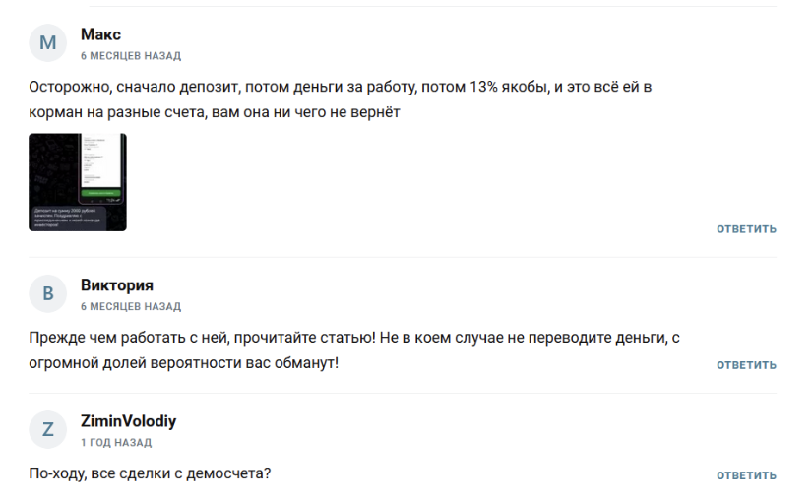The width and height of the screenshot is (812, 504).
Task: Click the '1 год назад' timestamp
Action: click(x=116, y=443)
